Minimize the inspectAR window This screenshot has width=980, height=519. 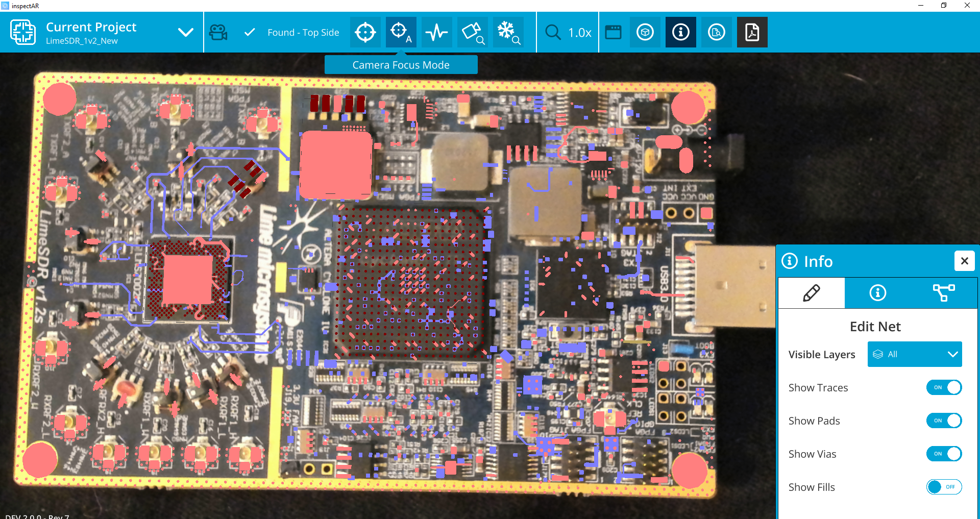pyautogui.click(x=921, y=6)
